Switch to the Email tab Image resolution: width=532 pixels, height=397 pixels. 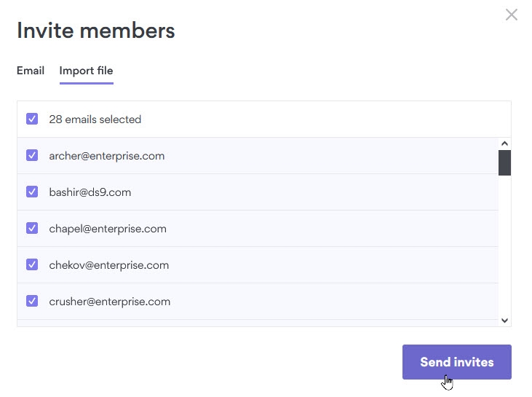pyautogui.click(x=31, y=71)
